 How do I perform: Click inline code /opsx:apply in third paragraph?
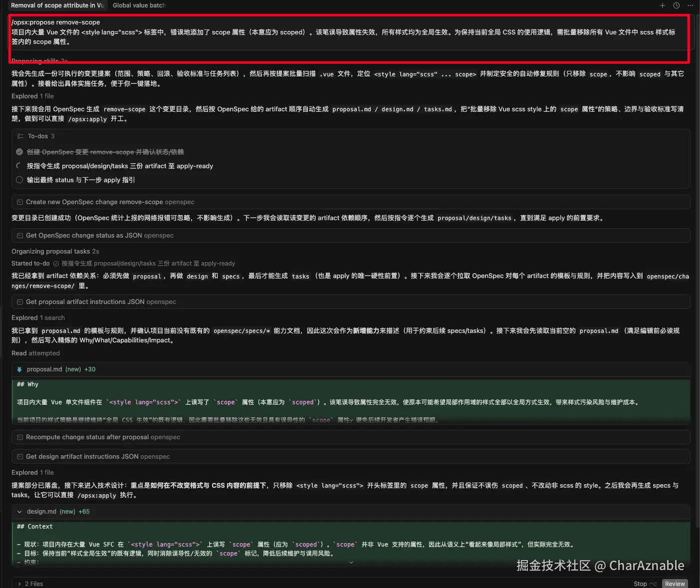[87, 119]
